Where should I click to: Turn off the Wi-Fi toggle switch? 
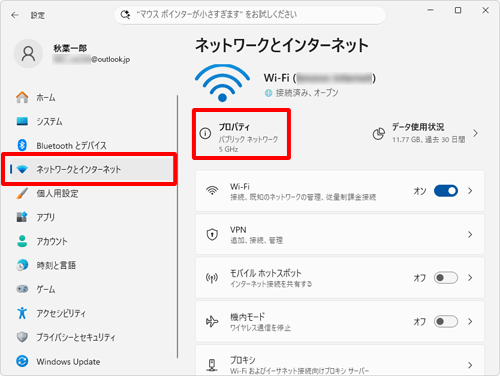pos(446,191)
